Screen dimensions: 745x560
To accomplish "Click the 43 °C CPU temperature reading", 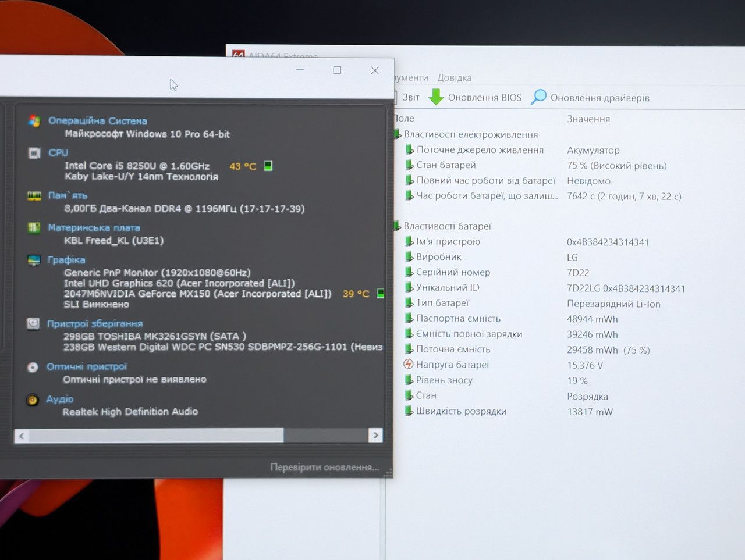I will [x=243, y=166].
